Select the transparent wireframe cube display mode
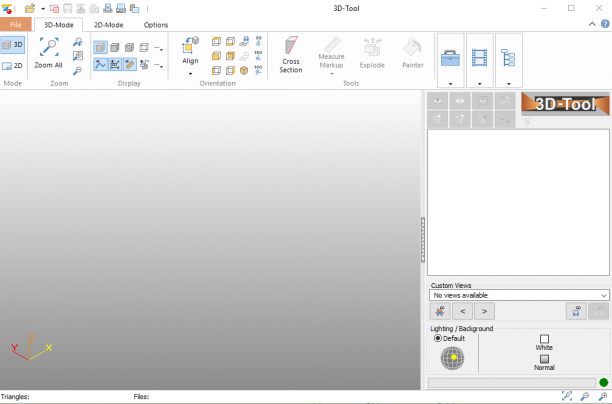Screen dimensions: 612x404 tap(144, 48)
